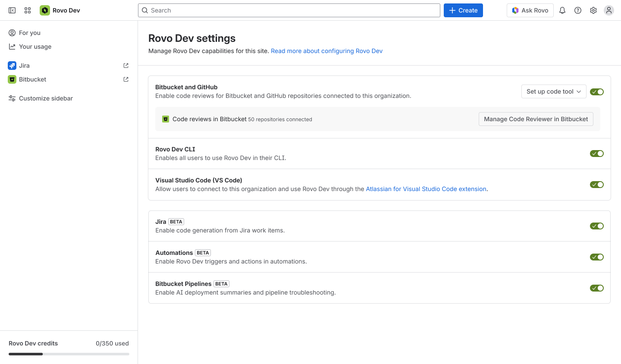Disable the Visual Studio Code setting
This screenshot has width=621, height=364.
[x=597, y=184]
